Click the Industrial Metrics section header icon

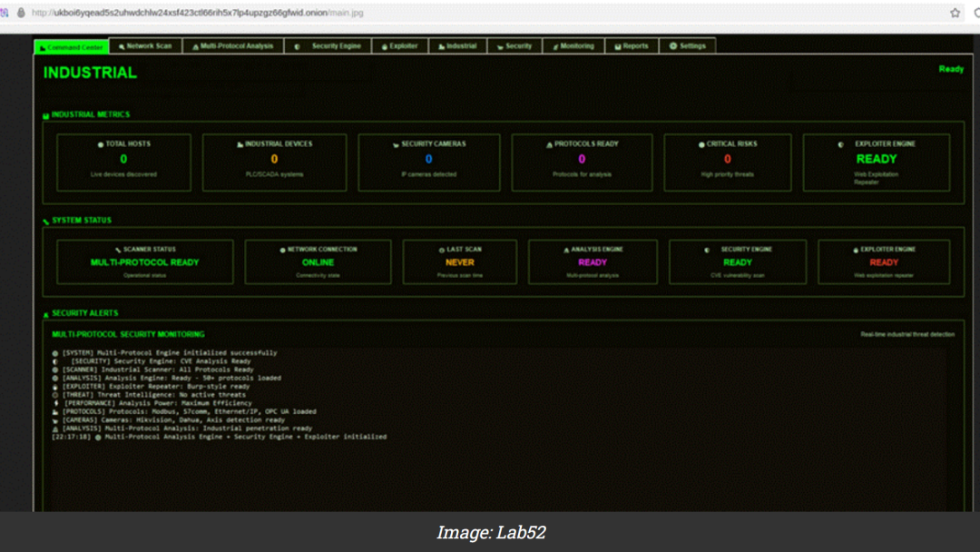click(46, 115)
